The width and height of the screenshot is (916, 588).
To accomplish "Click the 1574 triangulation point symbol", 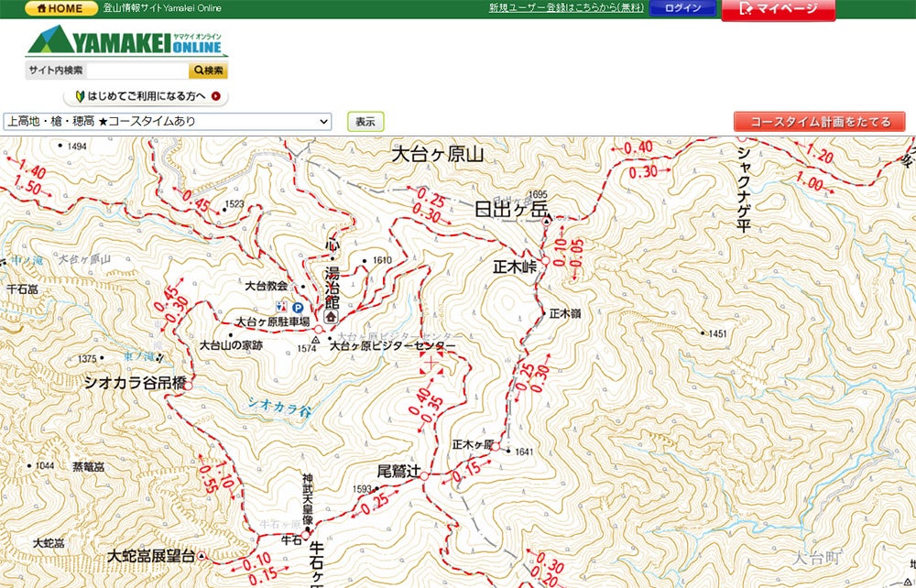I will click(x=316, y=340).
